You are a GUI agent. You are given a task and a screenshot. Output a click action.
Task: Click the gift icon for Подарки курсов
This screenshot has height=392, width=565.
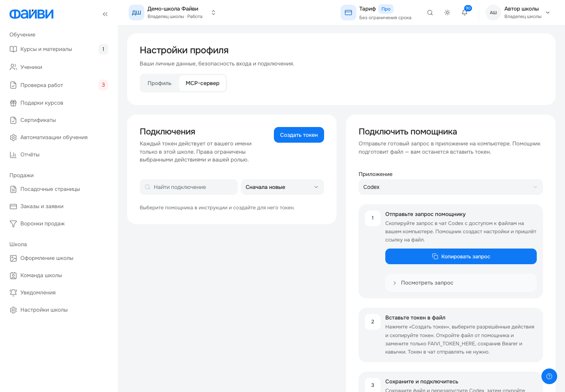pos(13,103)
